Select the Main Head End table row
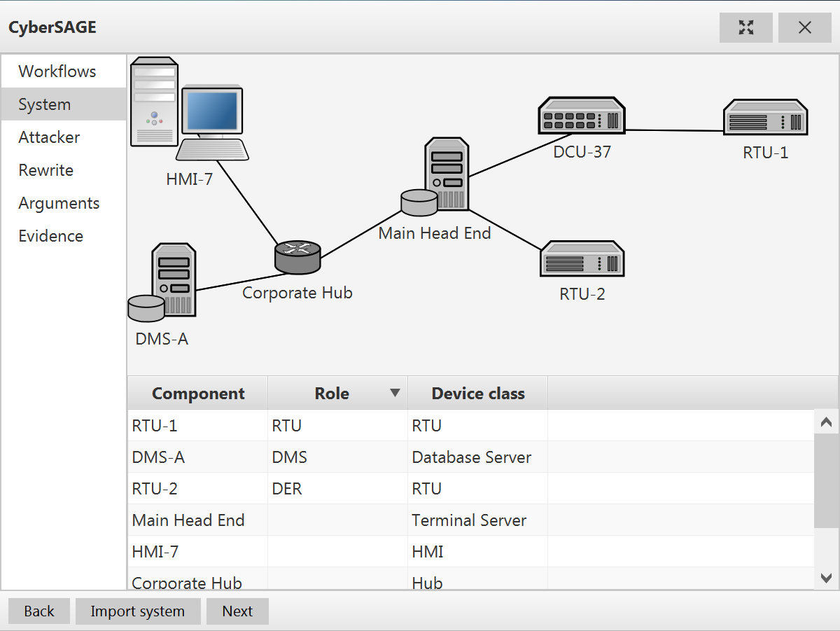840x631 pixels. click(x=188, y=520)
